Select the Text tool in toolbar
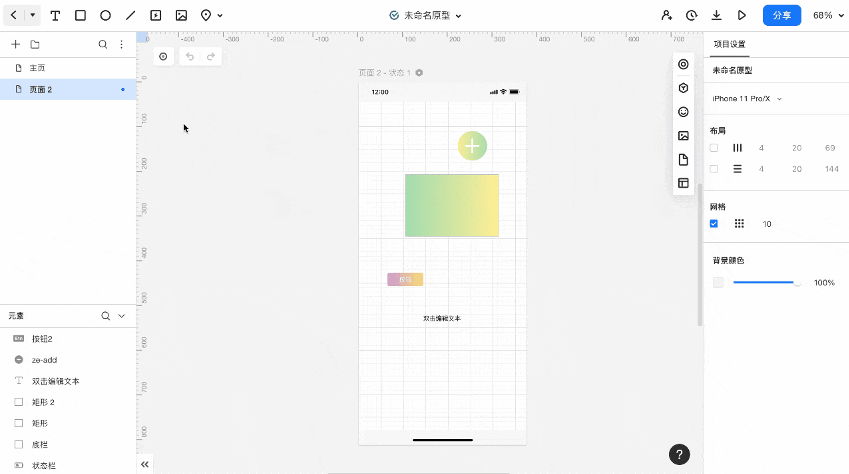Screen dimensions: 849x474 point(55,16)
